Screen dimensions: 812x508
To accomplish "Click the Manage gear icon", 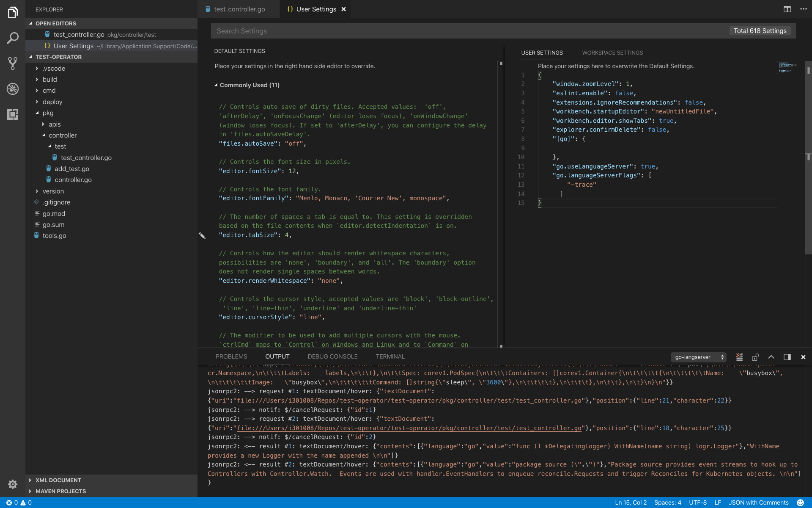I will pos(13,484).
